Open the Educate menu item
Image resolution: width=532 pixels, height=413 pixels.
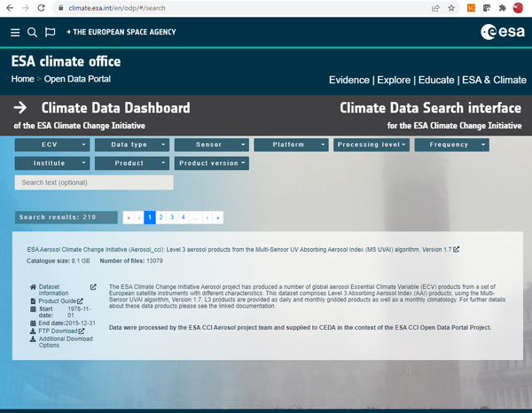pyautogui.click(x=436, y=80)
